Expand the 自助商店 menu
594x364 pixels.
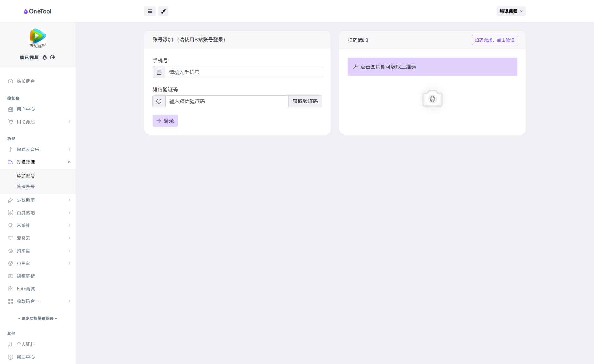[69, 121]
